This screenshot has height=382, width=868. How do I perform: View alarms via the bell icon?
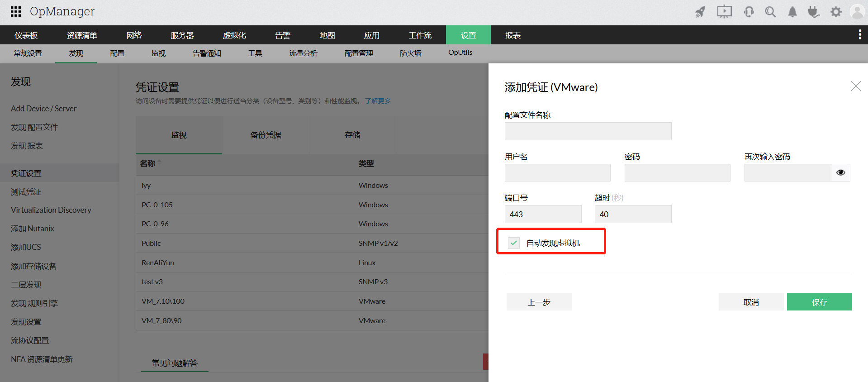coord(792,12)
